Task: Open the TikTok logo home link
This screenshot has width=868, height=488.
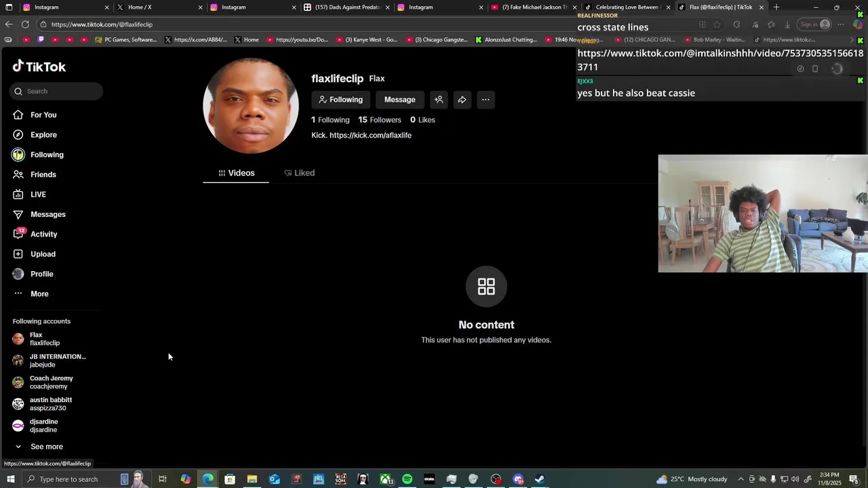Action: click(x=39, y=66)
